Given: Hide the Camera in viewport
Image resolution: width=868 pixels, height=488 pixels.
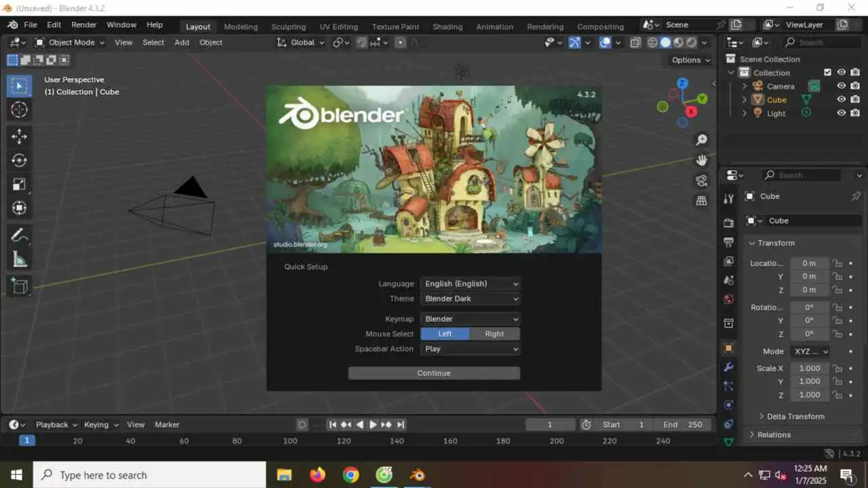Looking at the screenshot, I should coord(841,86).
